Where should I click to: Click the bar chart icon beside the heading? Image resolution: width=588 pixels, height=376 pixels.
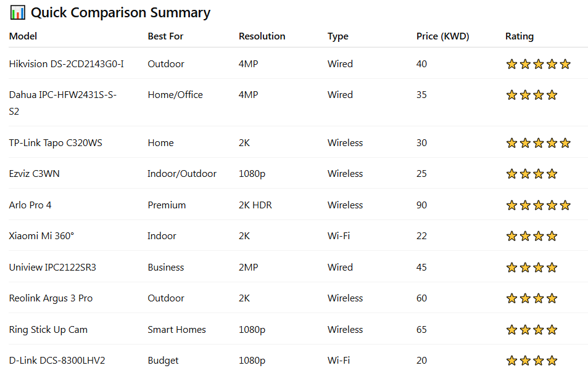click(x=18, y=12)
